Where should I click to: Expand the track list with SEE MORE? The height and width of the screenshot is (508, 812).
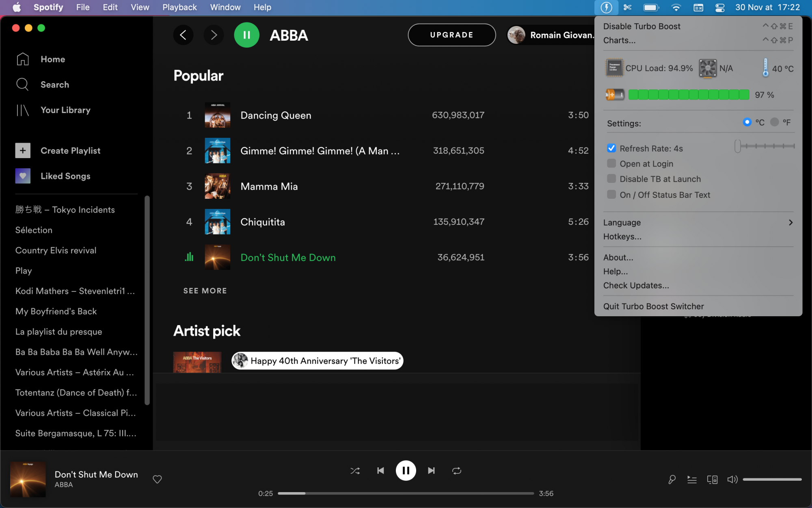coord(205,291)
